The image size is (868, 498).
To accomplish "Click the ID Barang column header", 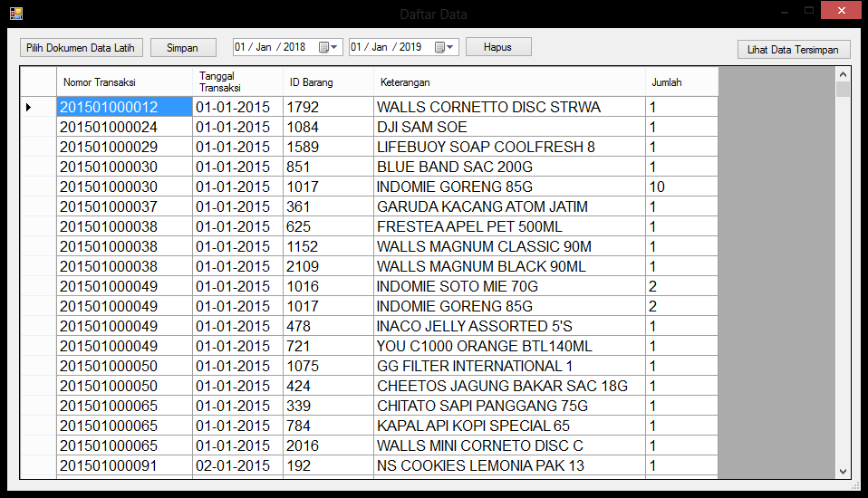I will pos(328,82).
